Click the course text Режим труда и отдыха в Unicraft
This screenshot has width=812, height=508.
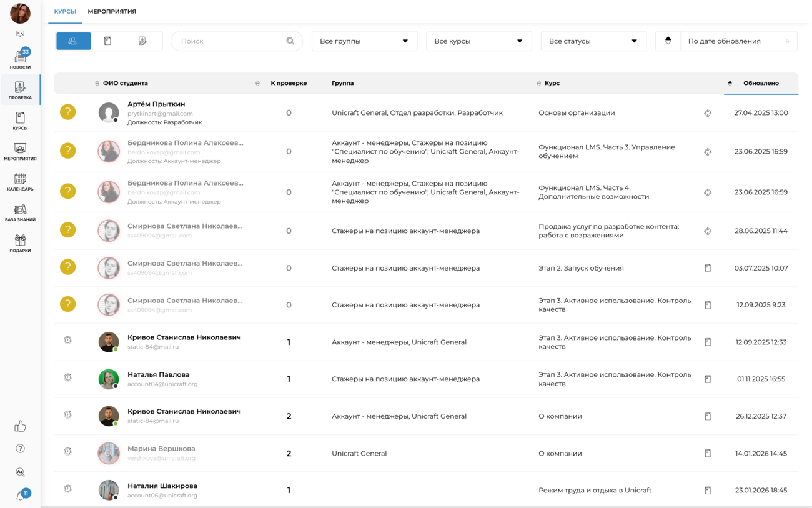(x=595, y=491)
